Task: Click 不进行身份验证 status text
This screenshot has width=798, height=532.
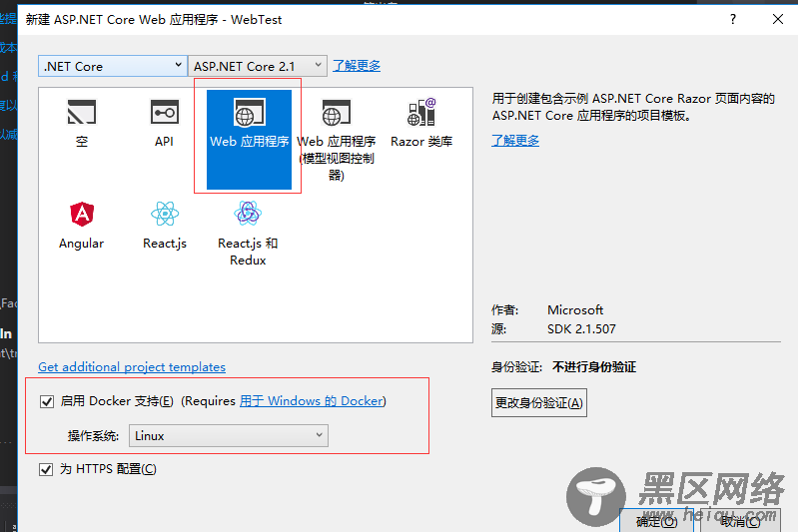Action: click(x=594, y=366)
